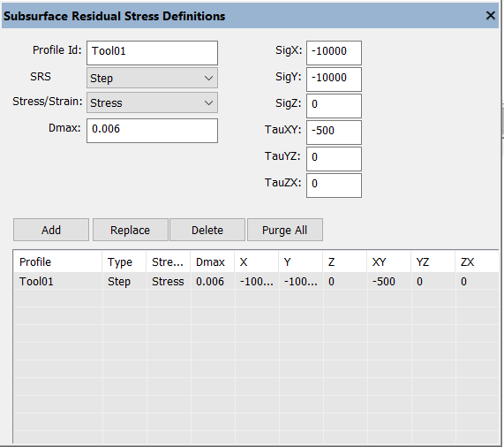504x447 pixels.
Task: Open the SRS Step dropdown
Action: tap(152, 78)
